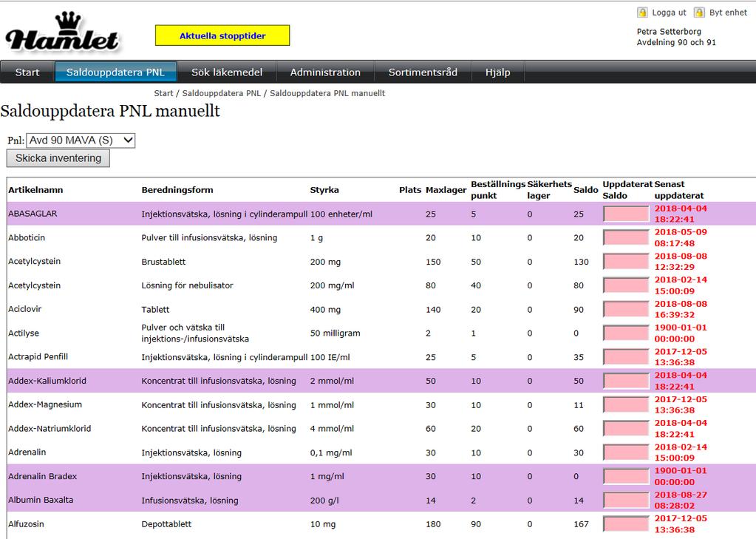The width and height of the screenshot is (756, 539).
Task: Click the user name Petra Setterborg
Action: click(x=669, y=32)
